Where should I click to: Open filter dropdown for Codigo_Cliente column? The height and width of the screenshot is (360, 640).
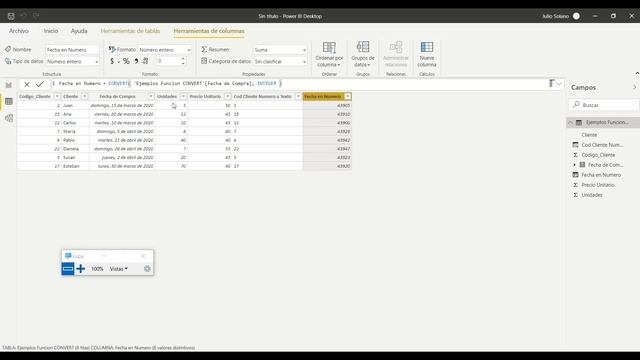coord(57,97)
